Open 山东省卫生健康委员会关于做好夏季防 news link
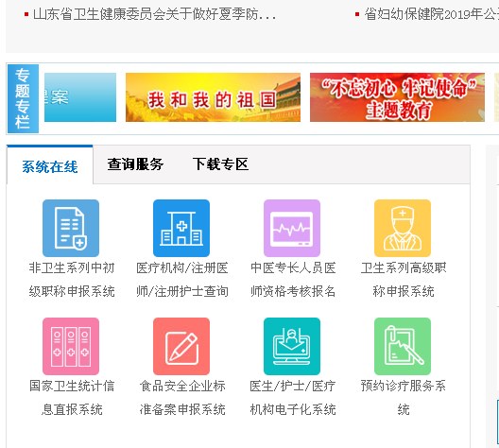 pyautogui.click(x=154, y=14)
